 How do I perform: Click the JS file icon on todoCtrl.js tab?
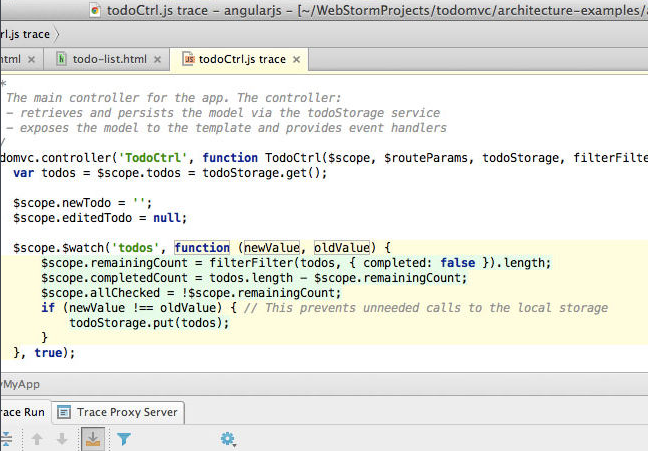[x=188, y=59]
